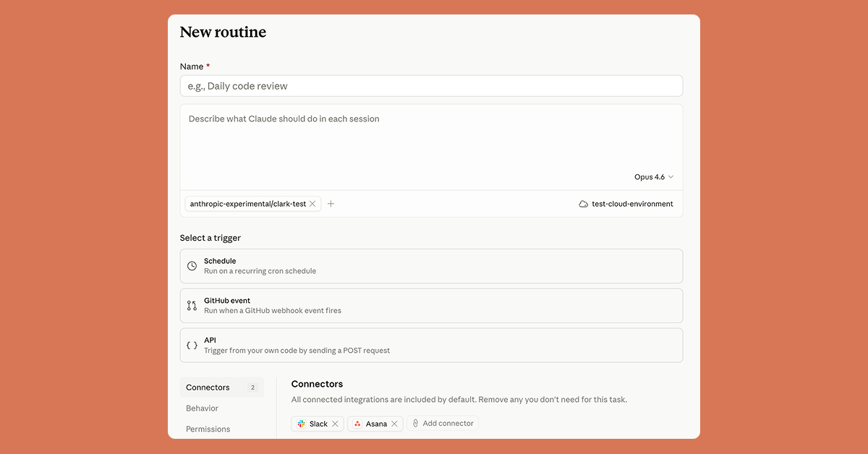Viewport: 868px width, 454px height.
Task: Click the GitHub event branch icon
Action: tap(192, 305)
